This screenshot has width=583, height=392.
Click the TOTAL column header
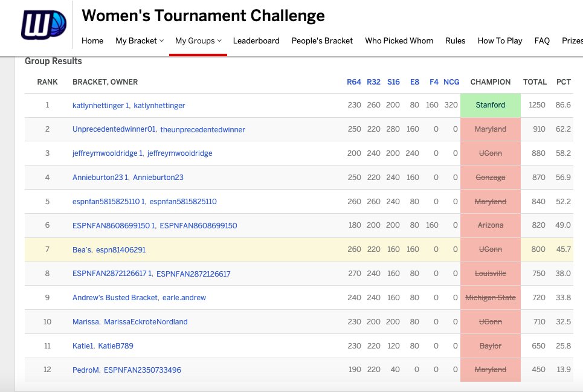pyautogui.click(x=535, y=82)
